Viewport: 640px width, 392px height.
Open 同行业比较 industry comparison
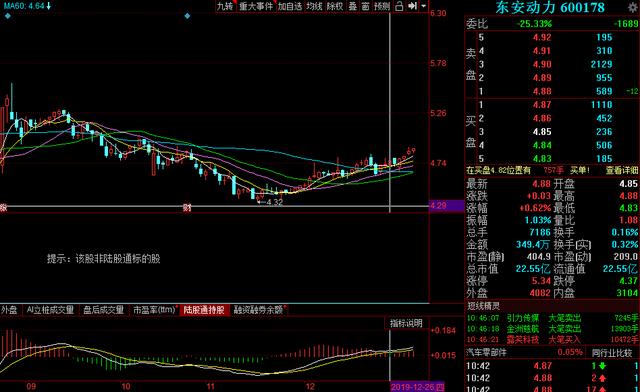(612, 352)
